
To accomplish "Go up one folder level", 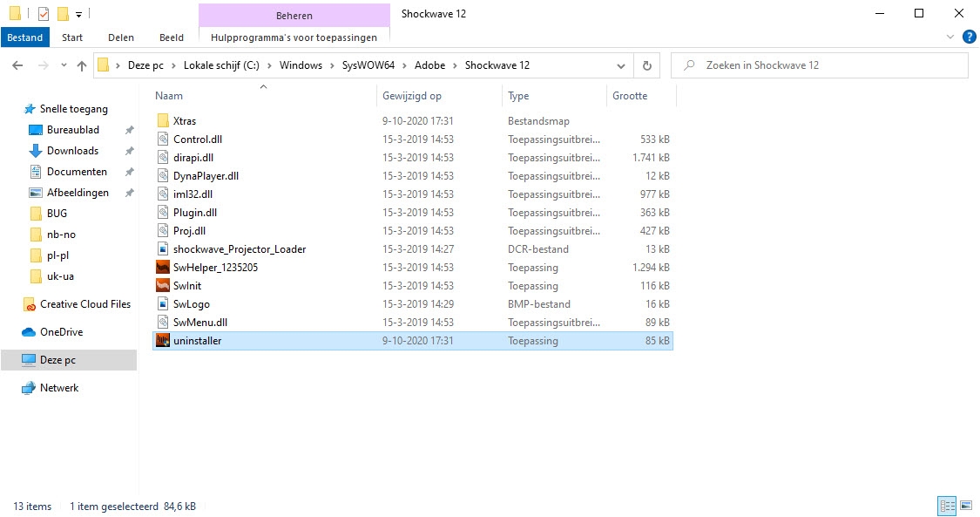I will click(81, 65).
